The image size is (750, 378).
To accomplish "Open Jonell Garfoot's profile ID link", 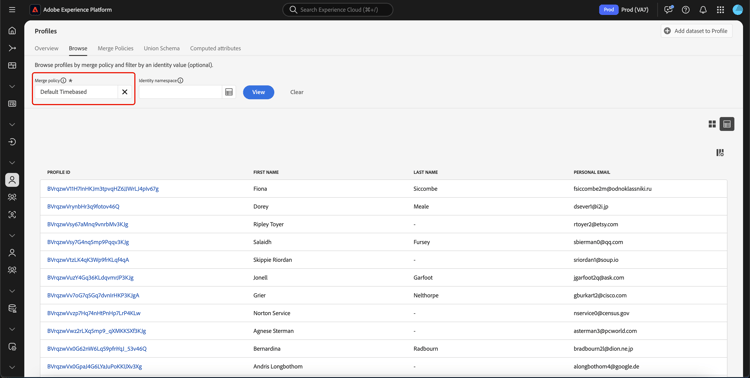I will (x=90, y=278).
